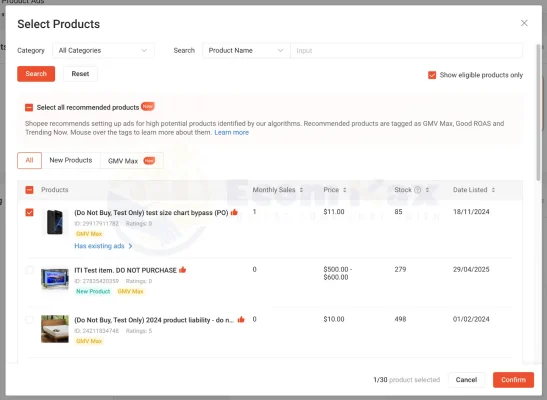Click thumbs-up icon beside test size chart bypass
547x400 pixels.
pyautogui.click(x=234, y=212)
